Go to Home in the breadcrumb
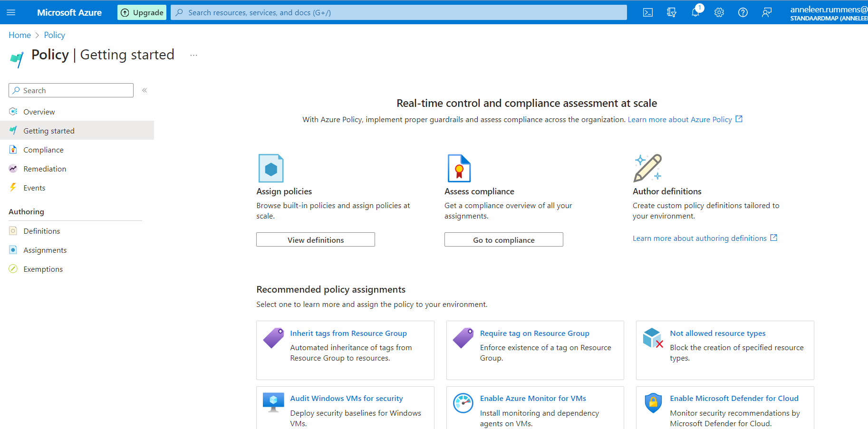This screenshot has width=868, height=429. click(x=19, y=35)
